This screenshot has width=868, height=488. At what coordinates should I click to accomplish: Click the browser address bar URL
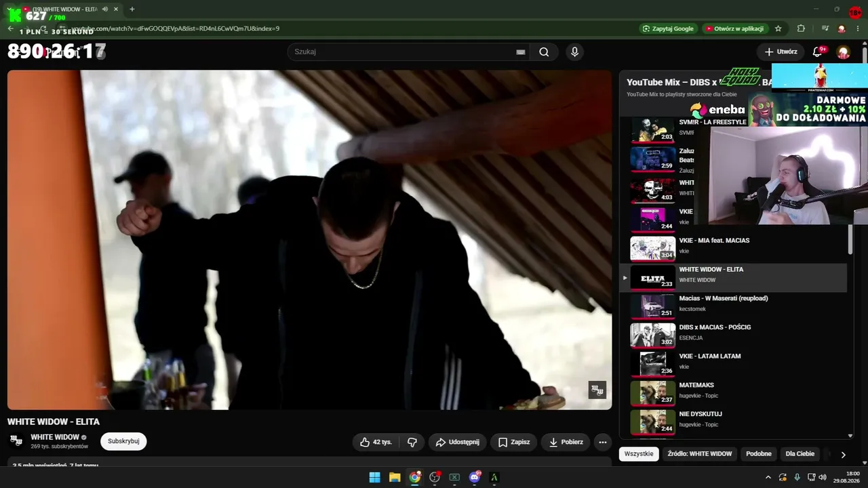point(176,28)
